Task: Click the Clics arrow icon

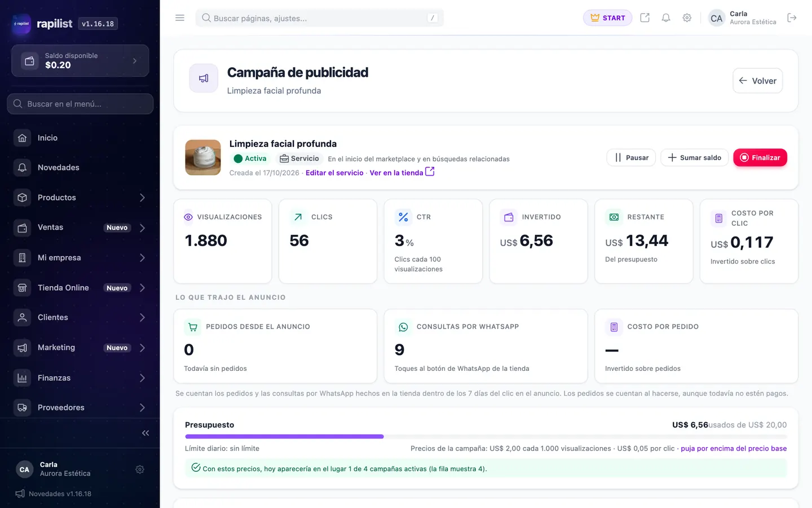Action: pos(298,217)
